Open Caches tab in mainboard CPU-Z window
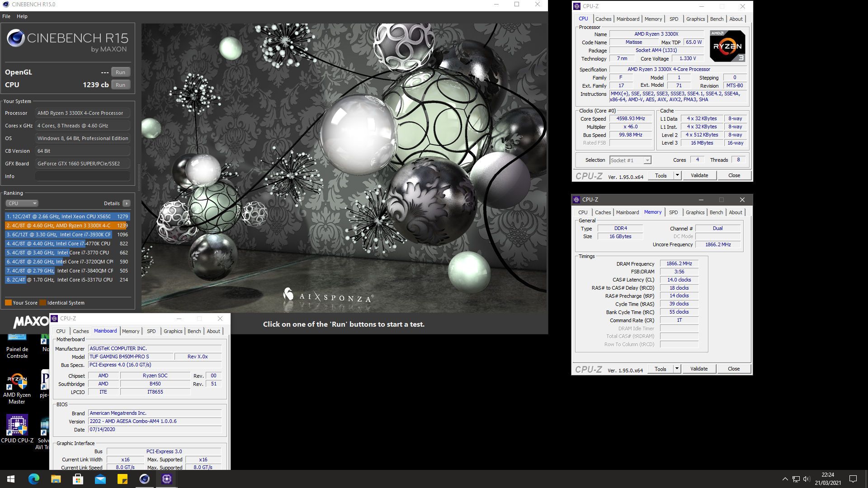 pos(81,331)
